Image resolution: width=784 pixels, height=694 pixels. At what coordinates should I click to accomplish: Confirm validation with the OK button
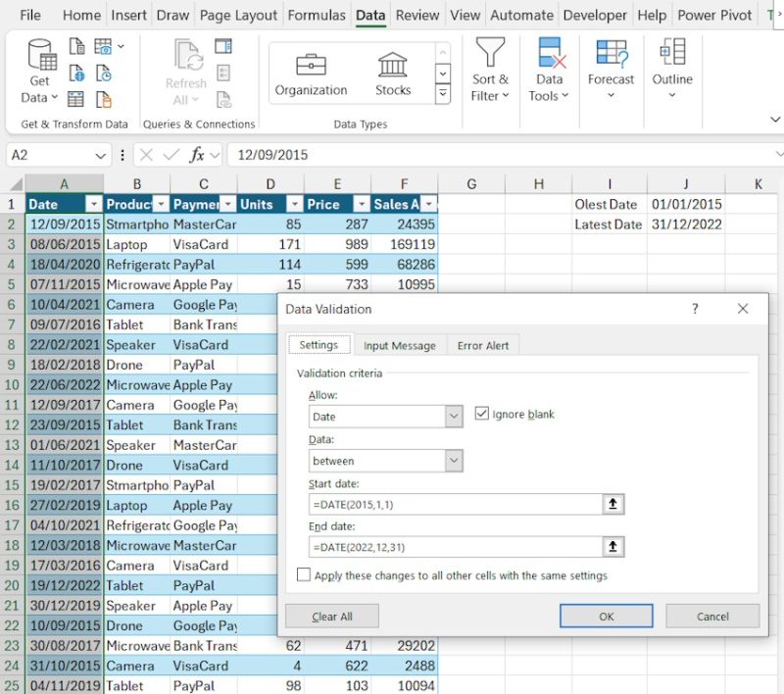pos(606,617)
